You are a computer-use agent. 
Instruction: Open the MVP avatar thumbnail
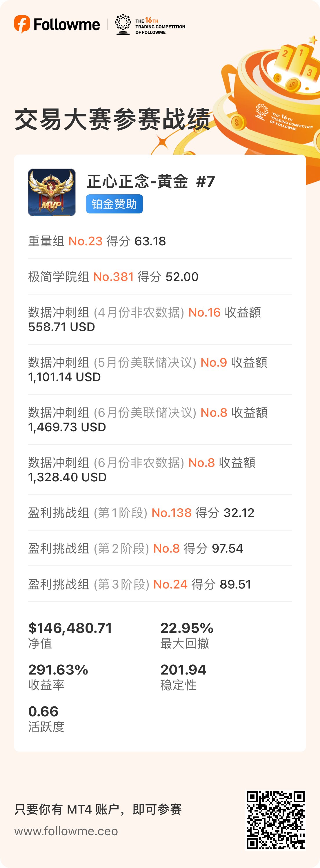(52, 192)
